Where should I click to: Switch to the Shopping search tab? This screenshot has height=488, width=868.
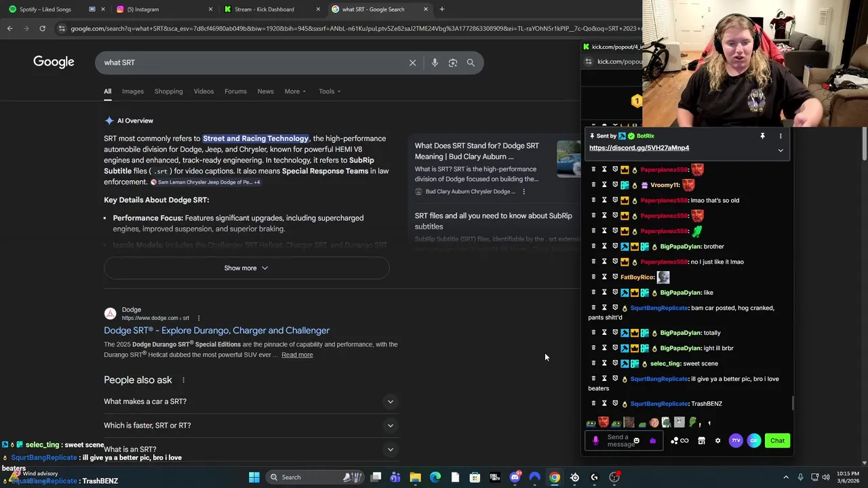pyautogui.click(x=168, y=91)
